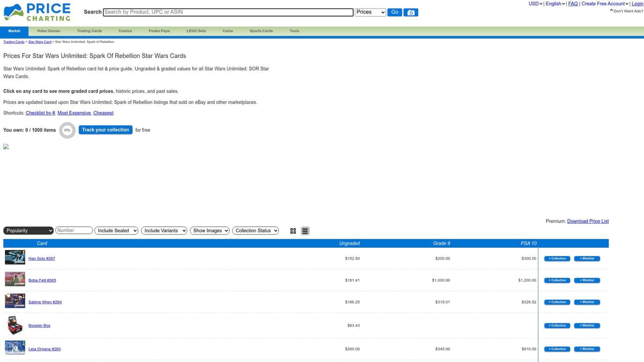Open the Comics menu

125,31
